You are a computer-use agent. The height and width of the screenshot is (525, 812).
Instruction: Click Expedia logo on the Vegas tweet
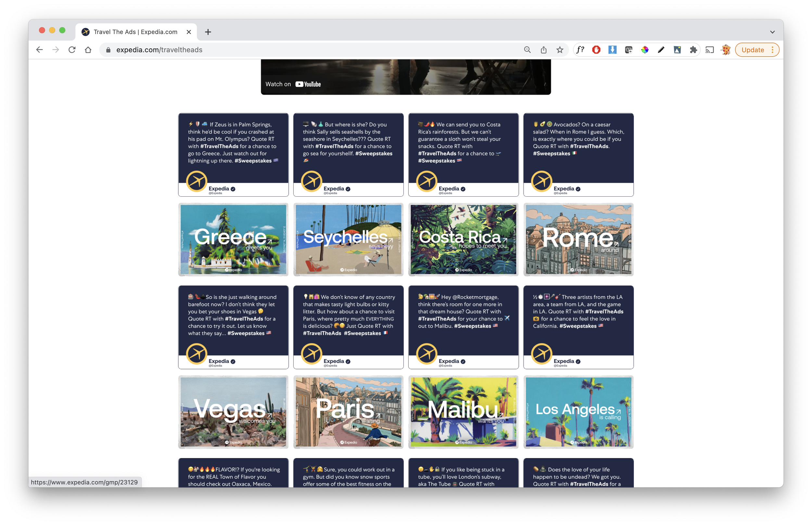pos(197,354)
